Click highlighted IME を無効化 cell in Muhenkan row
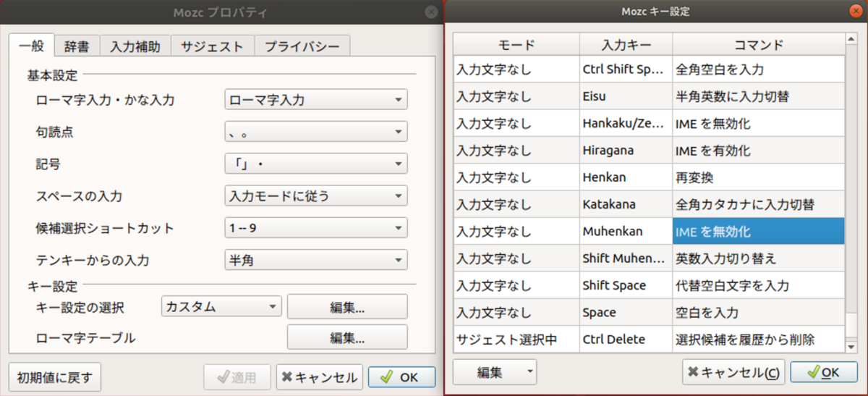 tap(758, 232)
